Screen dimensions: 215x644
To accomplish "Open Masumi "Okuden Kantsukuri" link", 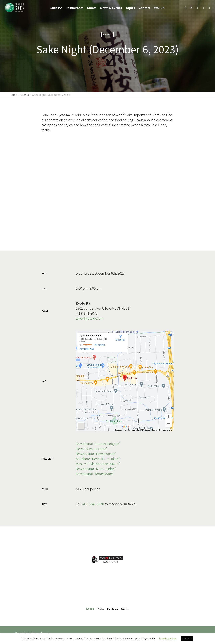I will click(98, 464).
